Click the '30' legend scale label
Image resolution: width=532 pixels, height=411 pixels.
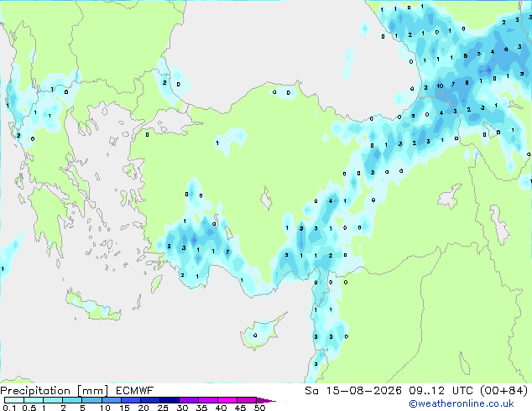pyautogui.click(x=182, y=408)
